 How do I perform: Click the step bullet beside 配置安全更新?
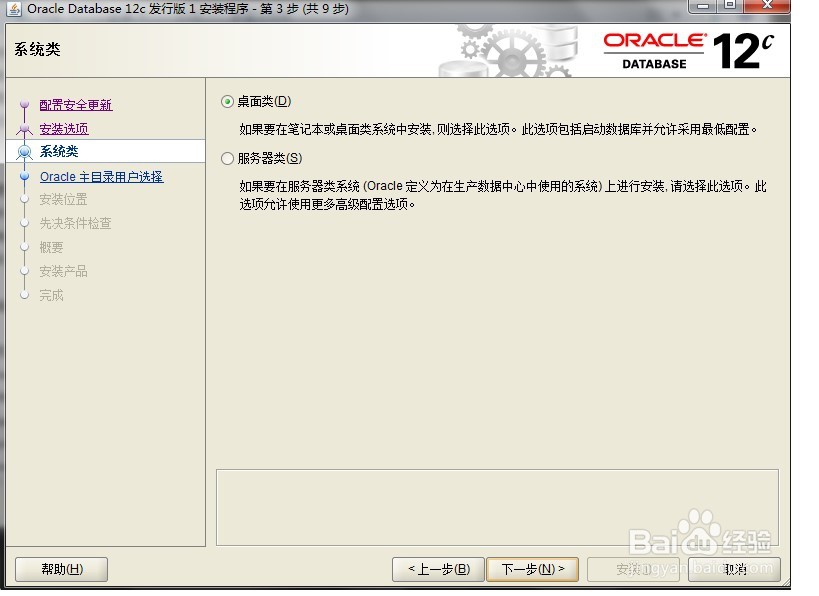24,104
